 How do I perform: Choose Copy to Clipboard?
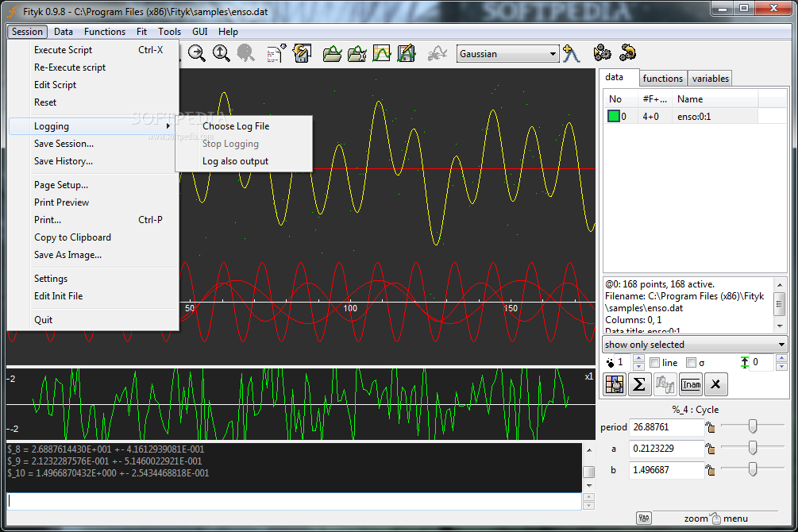[x=92, y=237]
